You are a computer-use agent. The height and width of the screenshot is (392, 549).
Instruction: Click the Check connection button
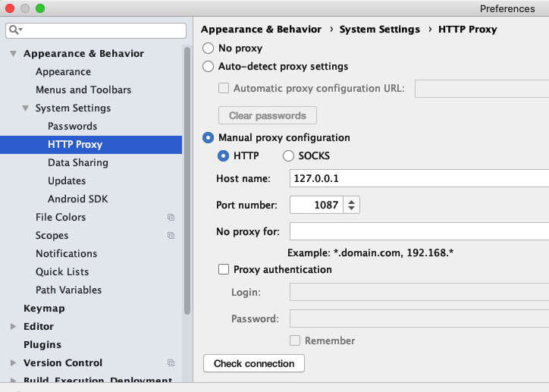254,364
